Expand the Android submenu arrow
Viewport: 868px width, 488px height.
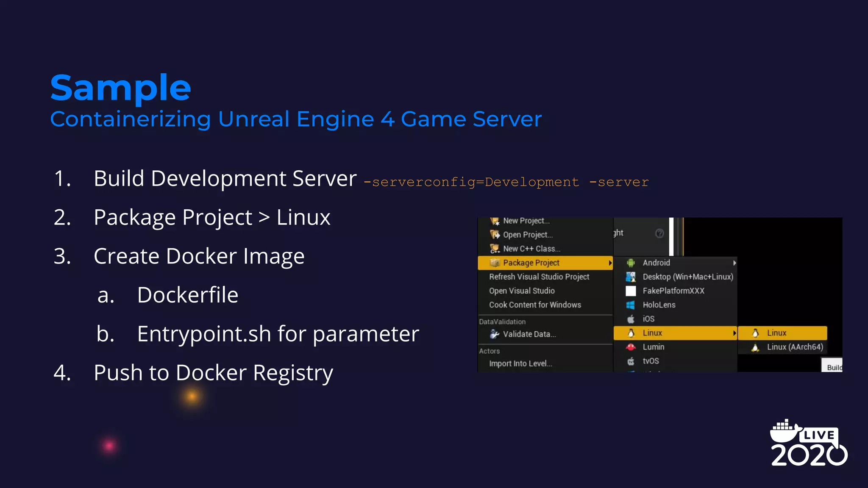click(x=734, y=263)
